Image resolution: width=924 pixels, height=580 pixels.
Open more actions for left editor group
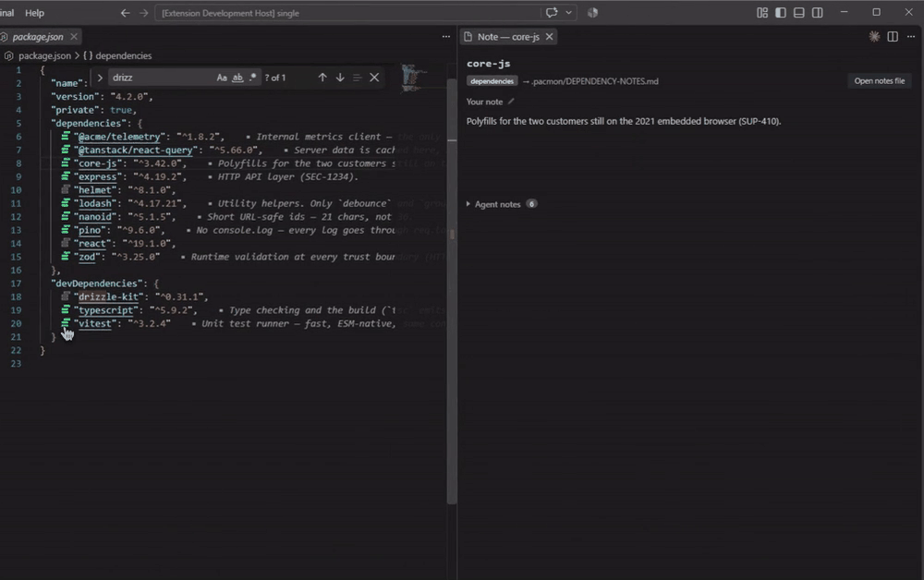pyautogui.click(x=446, y=37)
